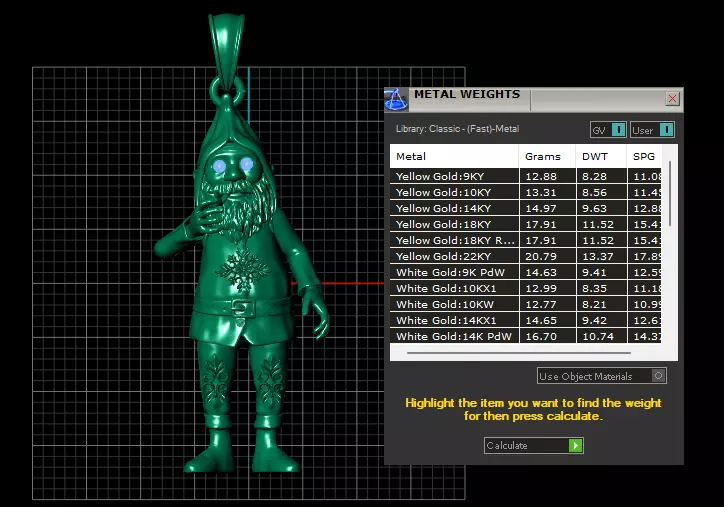Click the vertical scrollbar of metals table
The height and width of the screenshot is (507, 724).
point(670,194)
